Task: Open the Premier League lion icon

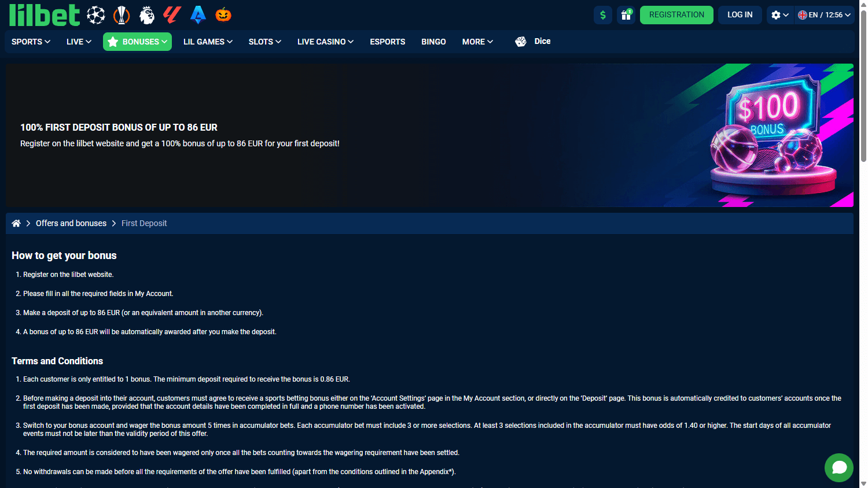Action: (147, 15)
